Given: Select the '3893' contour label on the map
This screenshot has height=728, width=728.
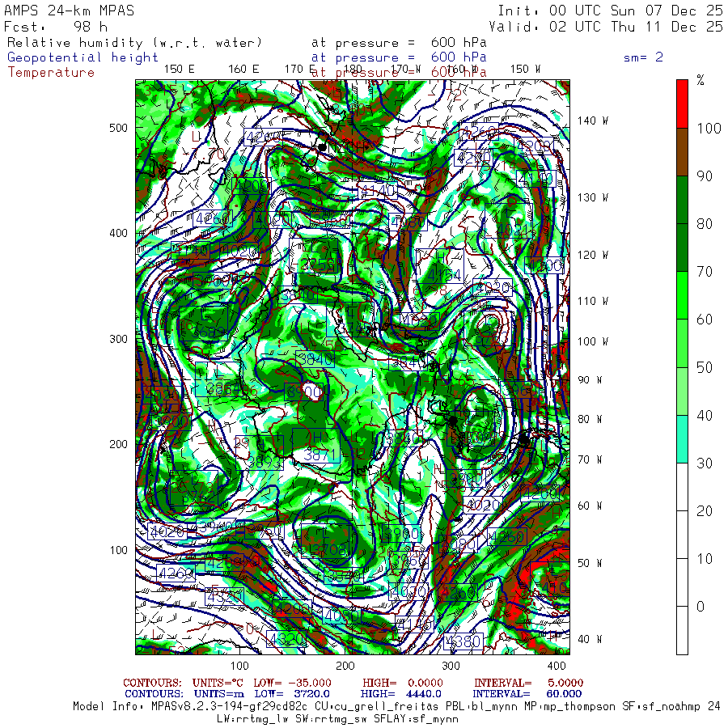Looking at the screenshot, I should pos(265,462).
